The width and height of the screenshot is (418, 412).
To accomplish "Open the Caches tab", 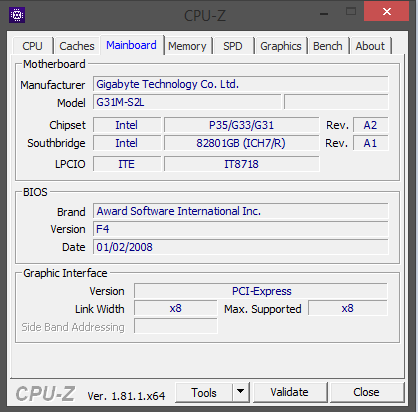I will [77, 46].
